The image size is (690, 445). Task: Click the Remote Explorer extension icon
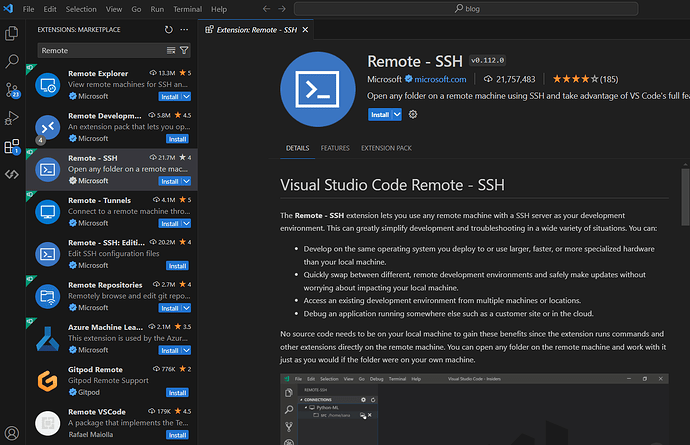pyautogui.click(x=48, y=85)
